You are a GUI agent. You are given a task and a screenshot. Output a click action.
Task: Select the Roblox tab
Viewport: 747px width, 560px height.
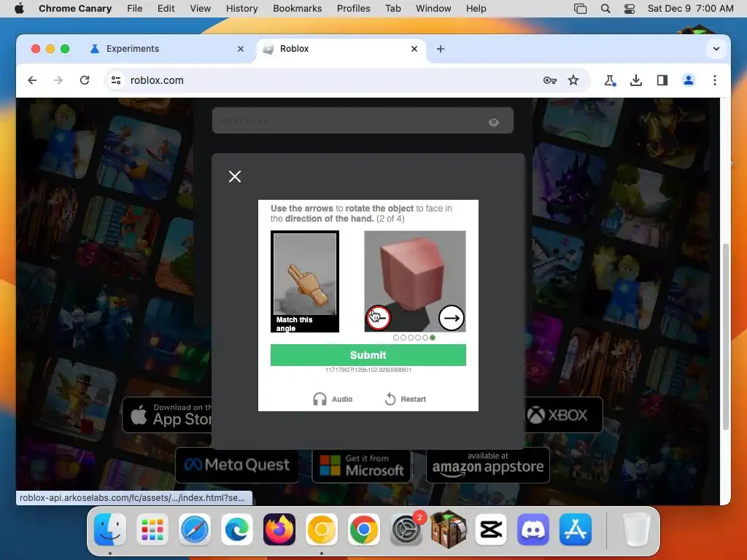(x=341, y=49)
